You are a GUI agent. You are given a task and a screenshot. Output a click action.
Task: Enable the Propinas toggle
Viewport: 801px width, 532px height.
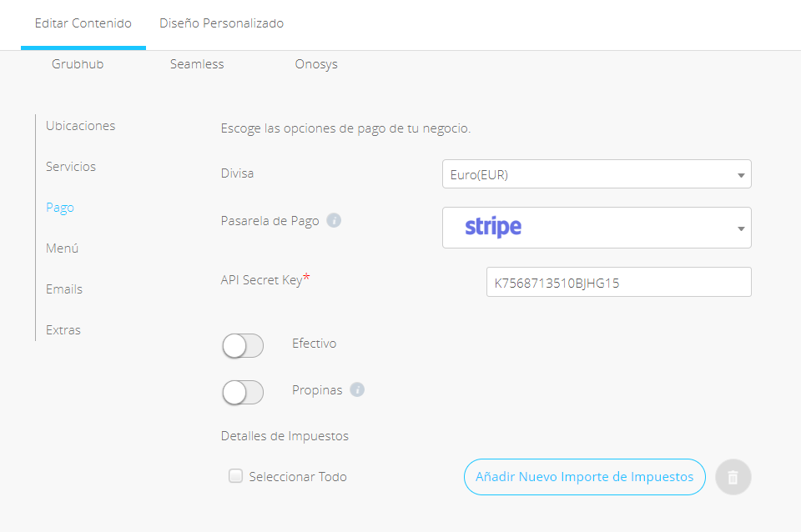tap(243, 392)
